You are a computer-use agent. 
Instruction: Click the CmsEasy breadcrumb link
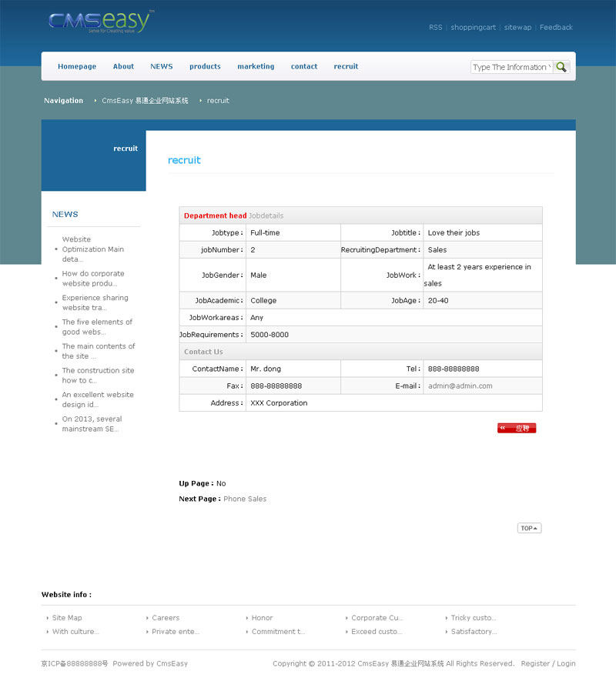point(145,101)
